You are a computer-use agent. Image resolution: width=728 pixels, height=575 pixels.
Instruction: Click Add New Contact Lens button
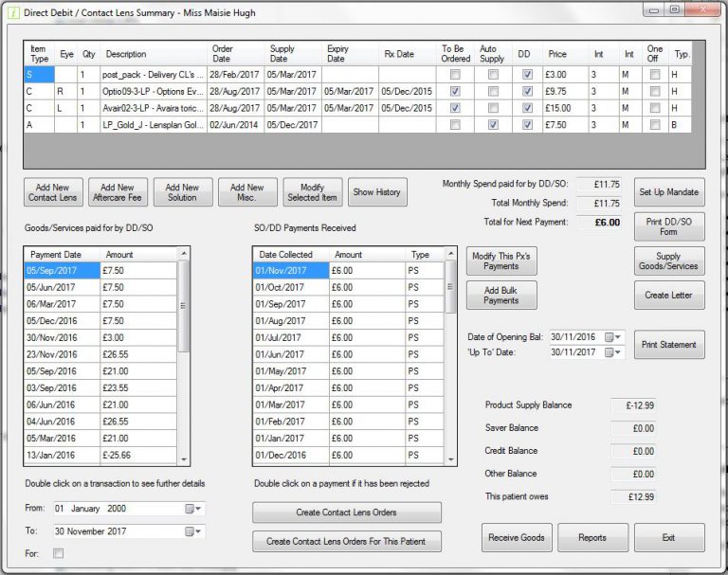(53, 192)
